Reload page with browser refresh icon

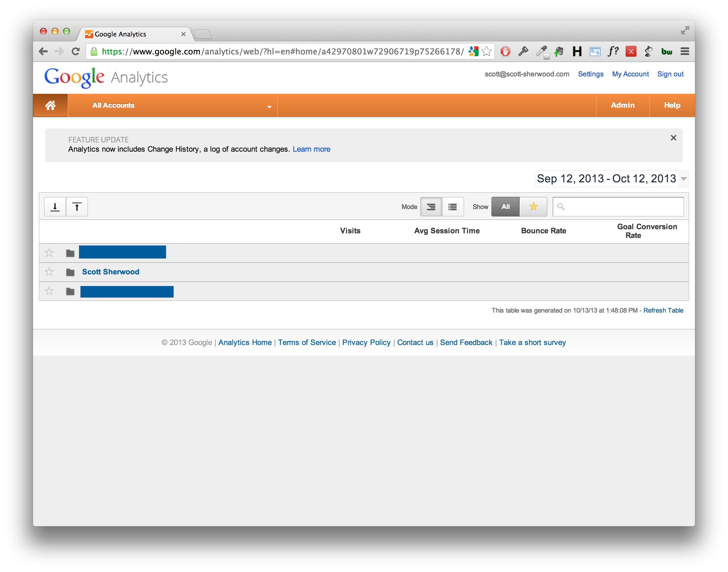click(x=76, y=51)
